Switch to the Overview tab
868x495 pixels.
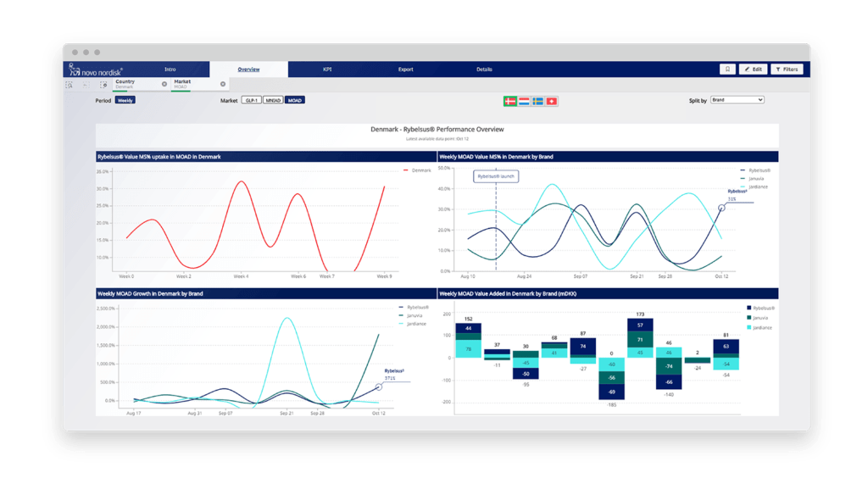click(x=248, y=70)
